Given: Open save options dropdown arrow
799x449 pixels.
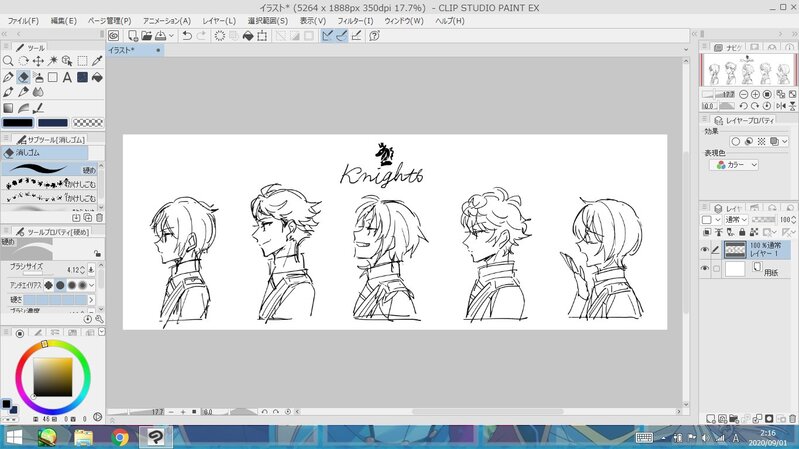Looking at the screenshot, I should (x=172, y=36).
